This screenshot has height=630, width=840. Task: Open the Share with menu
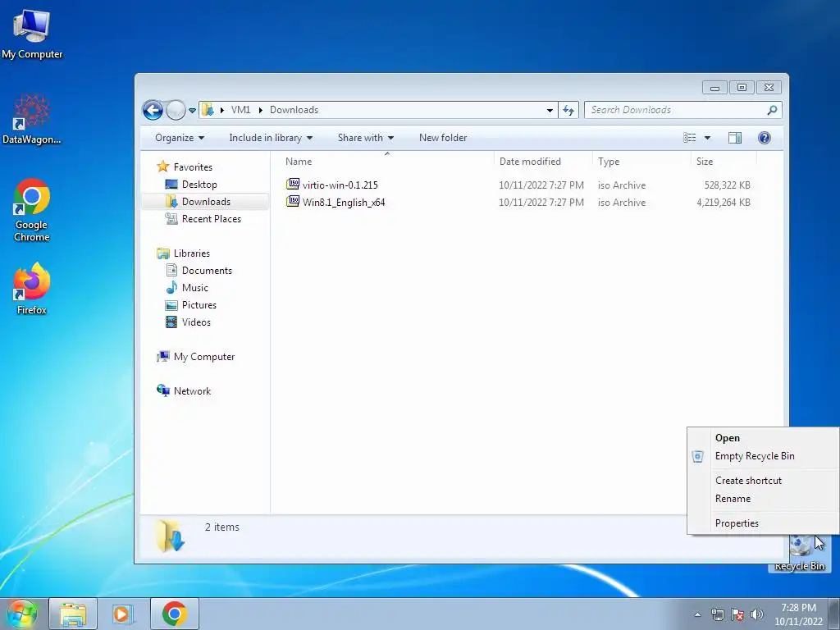365,138
